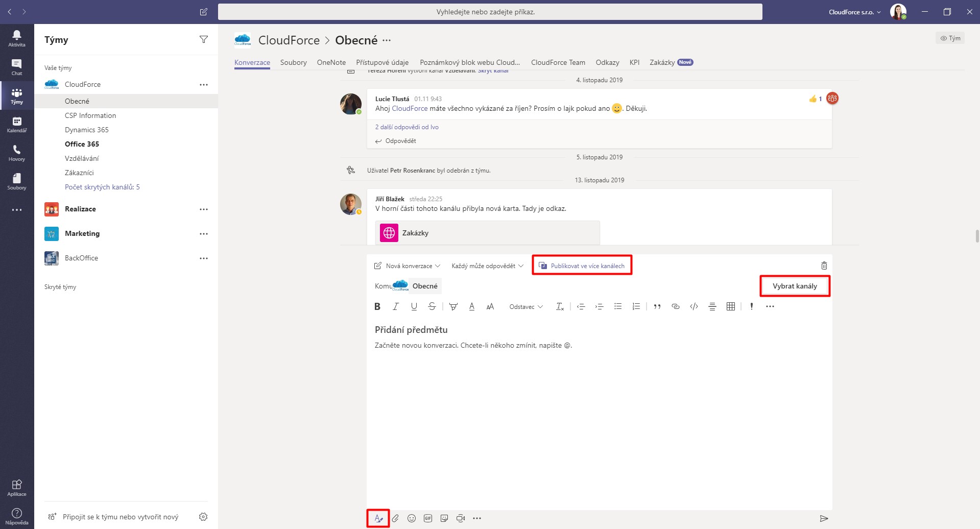Screen dimensions: 980x529
Task: Open organization switcher CloudForce s.r.o.
Action: pyautogui.click(x=854, y=12)
